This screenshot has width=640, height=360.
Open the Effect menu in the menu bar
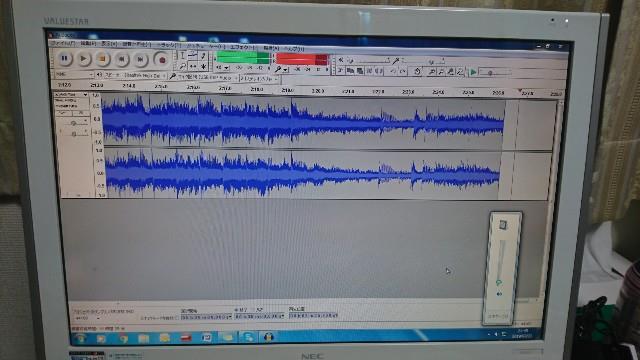point(242,47)
